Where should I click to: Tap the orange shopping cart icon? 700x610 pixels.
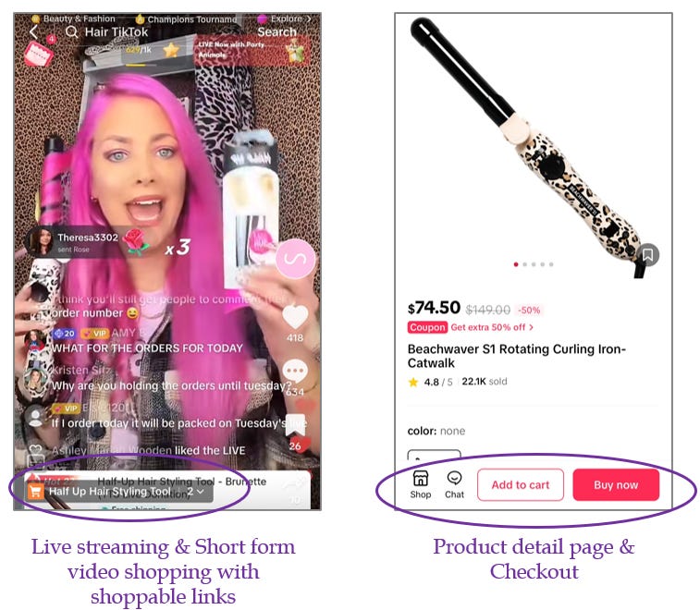pyautogui.click(x=35, y=492)
